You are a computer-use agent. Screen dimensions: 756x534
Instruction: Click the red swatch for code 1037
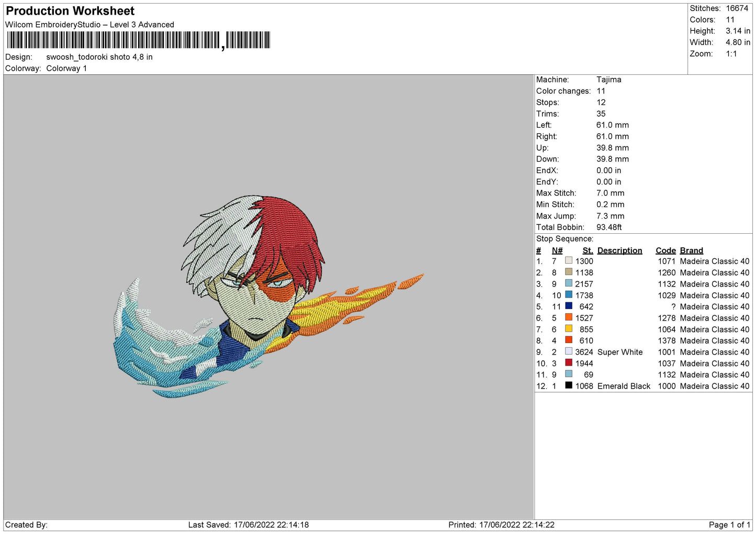point(569,363)
